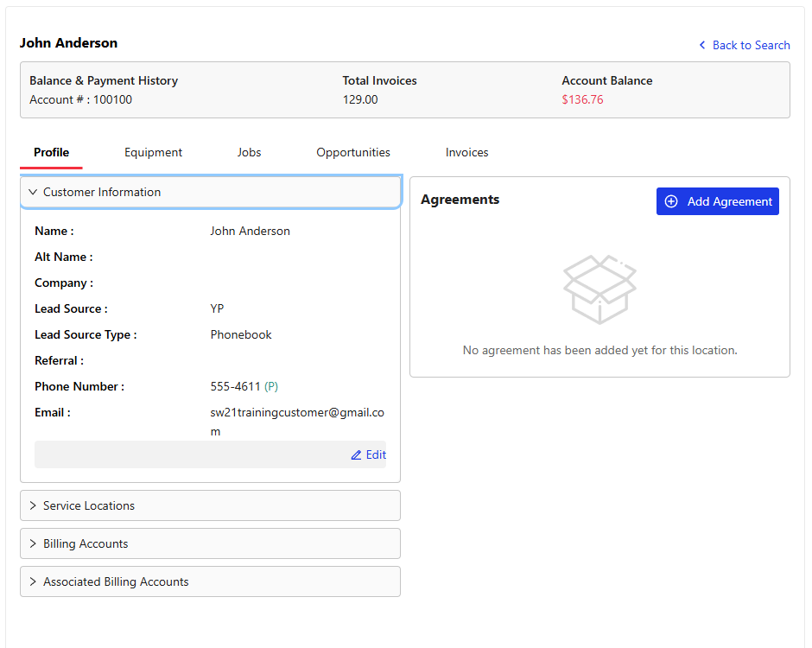The image size is (812, 648).
Task: Click the Add Agreement button
Action: pyautogui.click(x=718, y=201)
